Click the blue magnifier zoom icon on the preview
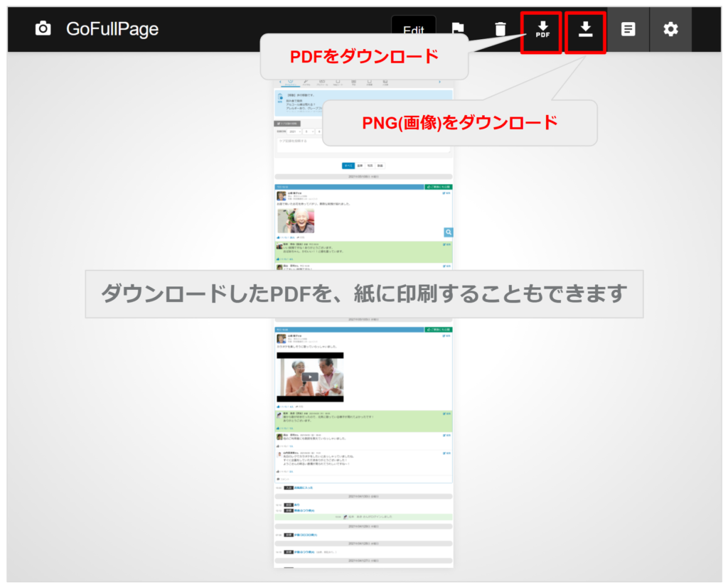Image resolution: width=728 pixels, height=587 pixels. [449, 232]
